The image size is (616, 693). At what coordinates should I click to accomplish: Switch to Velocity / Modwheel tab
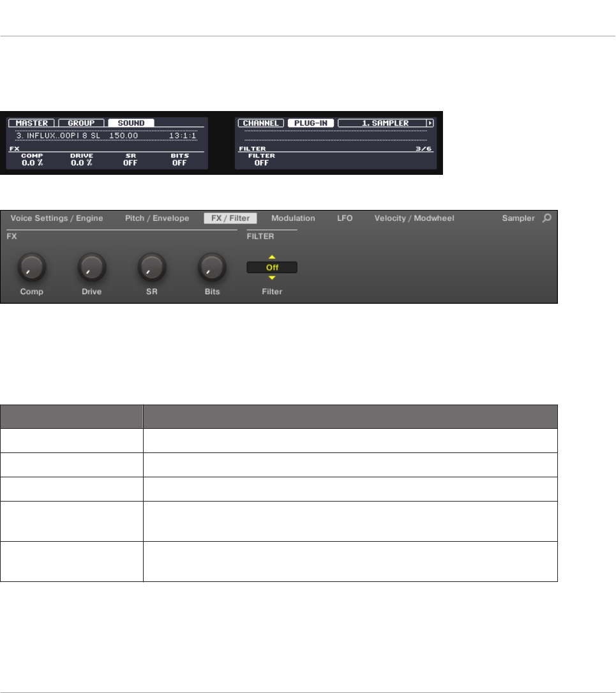(x=414, y=218)
